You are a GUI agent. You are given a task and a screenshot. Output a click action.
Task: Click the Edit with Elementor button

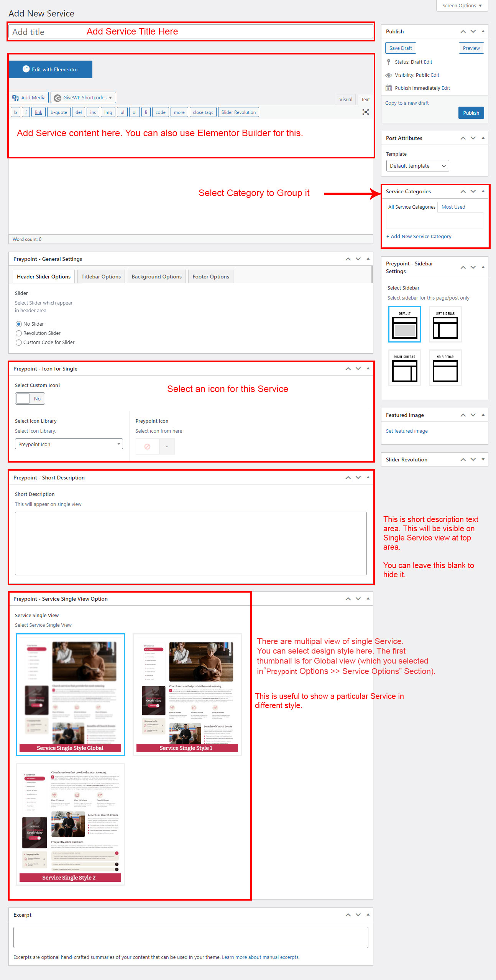click(51, 69)
